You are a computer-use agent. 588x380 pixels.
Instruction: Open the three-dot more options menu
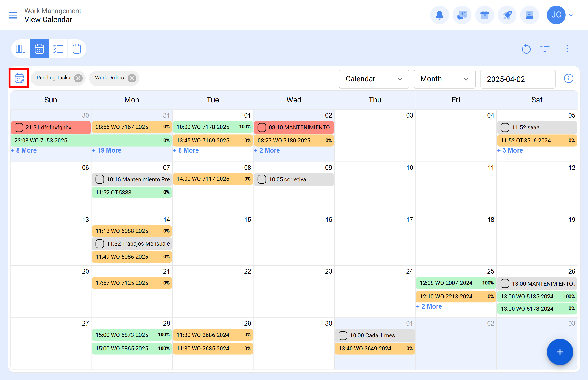[567, 48]
